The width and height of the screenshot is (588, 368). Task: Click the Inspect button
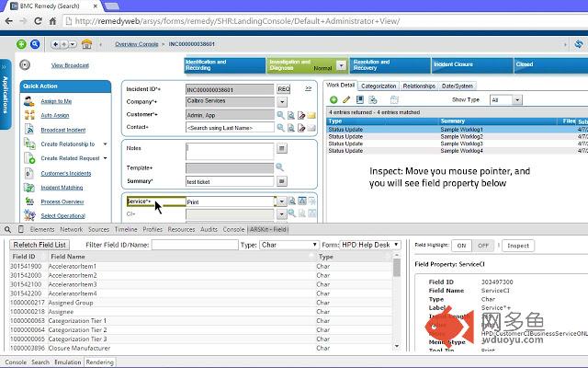tap(518, 246)
